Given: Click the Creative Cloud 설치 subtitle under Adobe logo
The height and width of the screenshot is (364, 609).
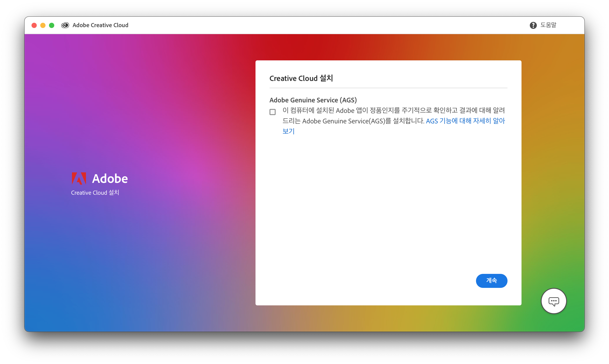Looking at the screenshot, I should click(x=95, y=192).
